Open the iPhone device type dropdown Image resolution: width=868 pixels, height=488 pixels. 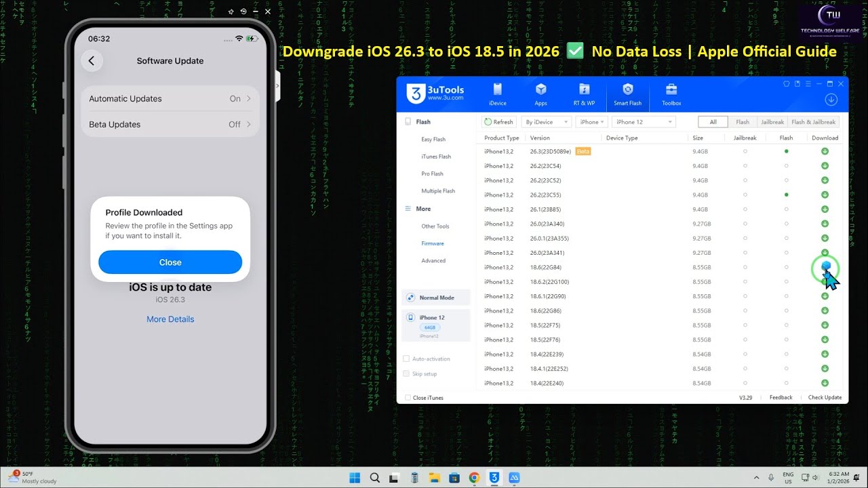(x=592, y=122)
